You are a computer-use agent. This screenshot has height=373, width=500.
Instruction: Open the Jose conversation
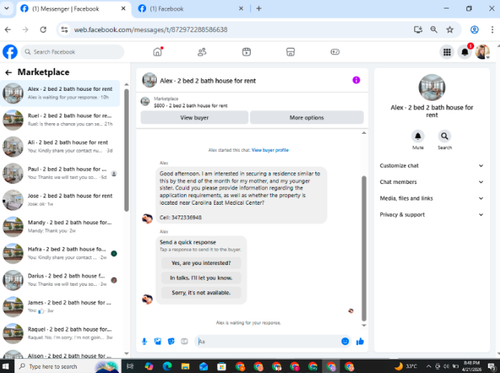pyautogui.click(x=60, y=200)
